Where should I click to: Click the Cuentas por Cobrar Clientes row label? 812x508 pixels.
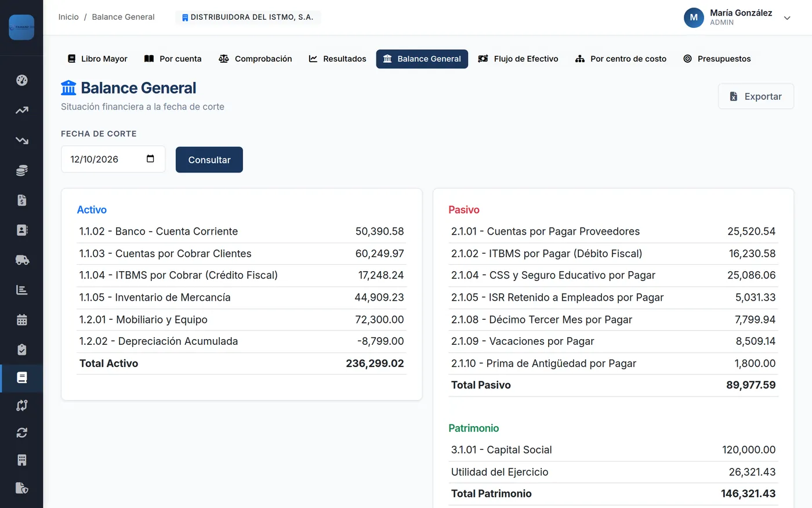point(165,253)
